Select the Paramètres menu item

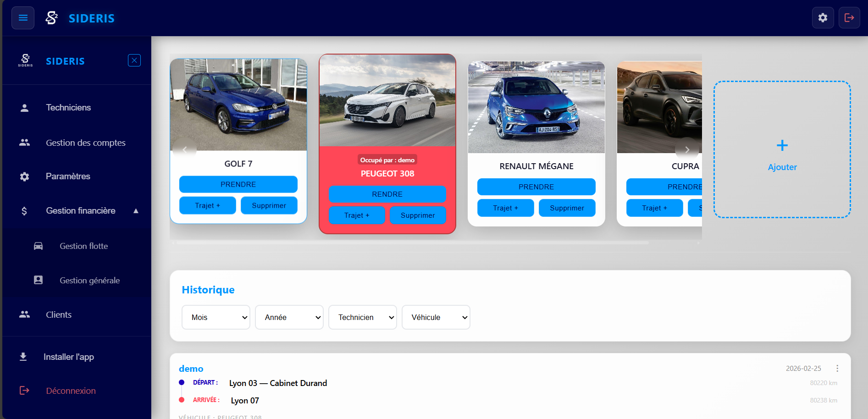point(68,176)
